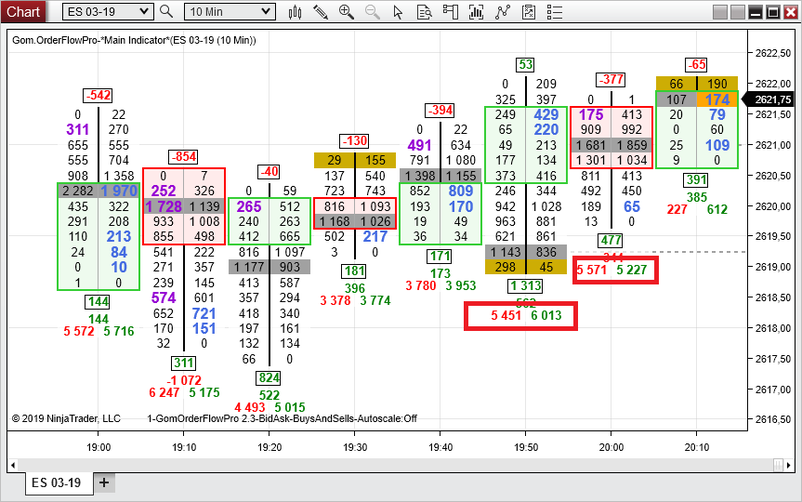
Task: Click the -130 delta label
Action: click(354, 141)
